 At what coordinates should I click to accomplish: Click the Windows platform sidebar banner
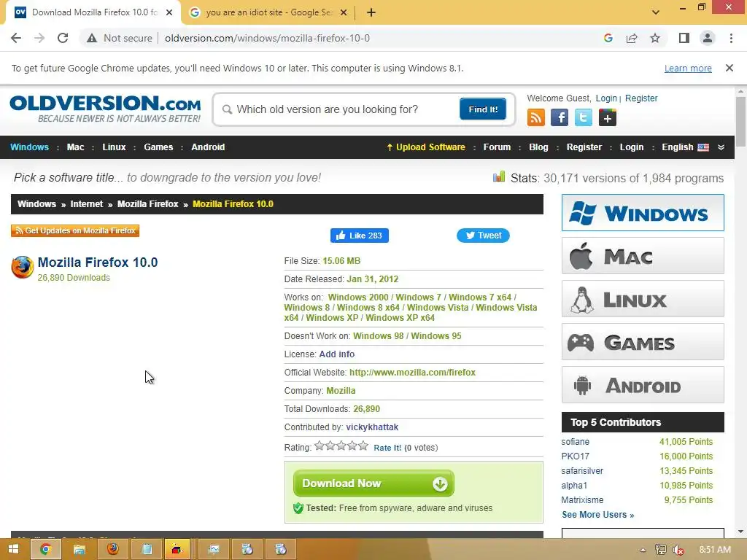click(643, 212)
